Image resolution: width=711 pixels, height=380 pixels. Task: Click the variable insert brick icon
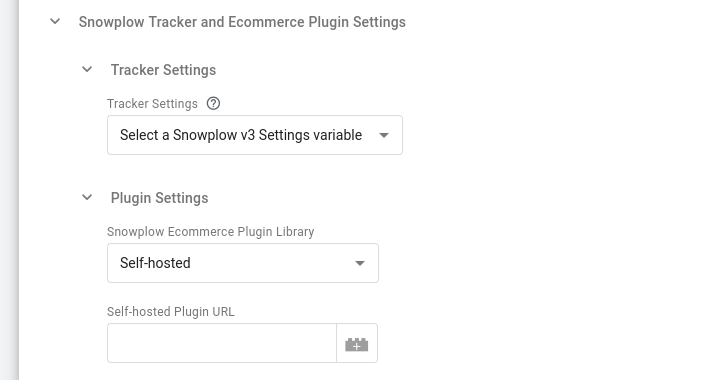[357, 343]
